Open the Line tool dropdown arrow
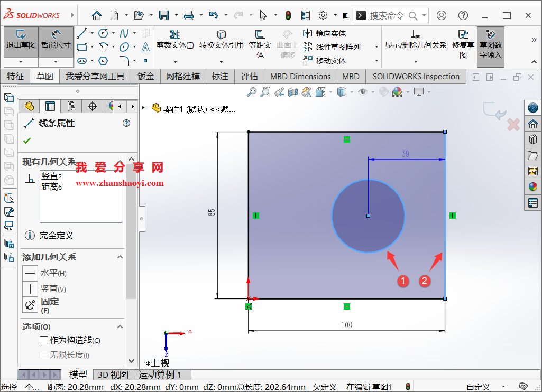Viewport: 542px width, 392px height. coord(93,33)
